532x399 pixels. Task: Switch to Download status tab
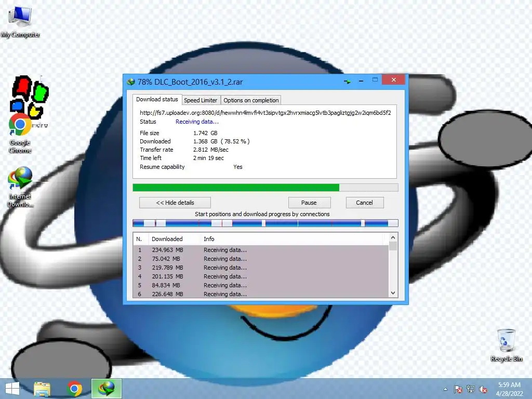click(157, 99)
